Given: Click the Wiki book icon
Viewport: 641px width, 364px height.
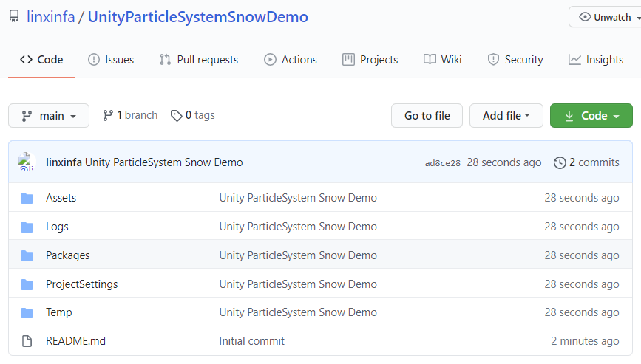Looking at the screenshot, I should point(430,60).
